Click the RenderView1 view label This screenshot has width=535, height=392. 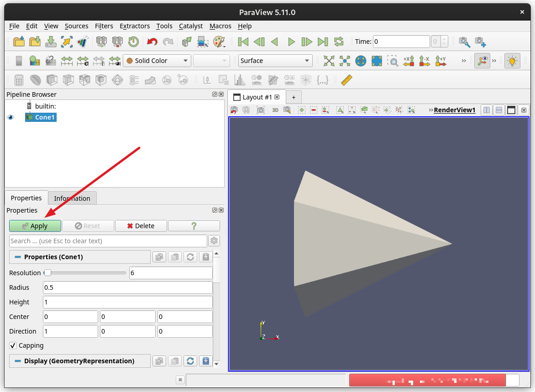click(x=455, y=110)
